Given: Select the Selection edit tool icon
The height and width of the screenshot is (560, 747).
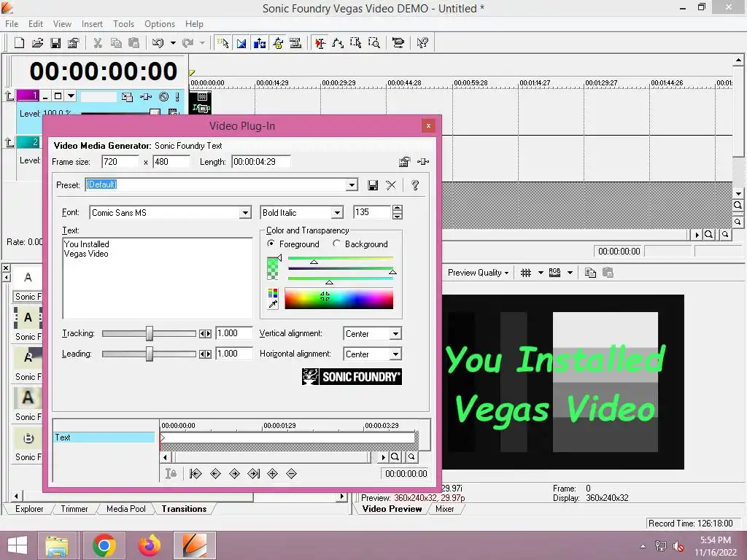Looking at the screenshot, I should pyautogui.click(x=356, y=43).
